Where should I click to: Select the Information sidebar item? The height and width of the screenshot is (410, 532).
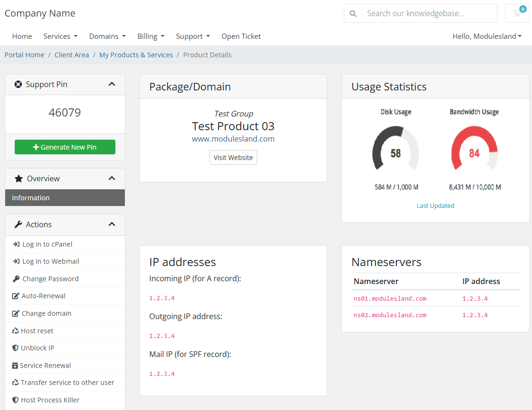65,198
